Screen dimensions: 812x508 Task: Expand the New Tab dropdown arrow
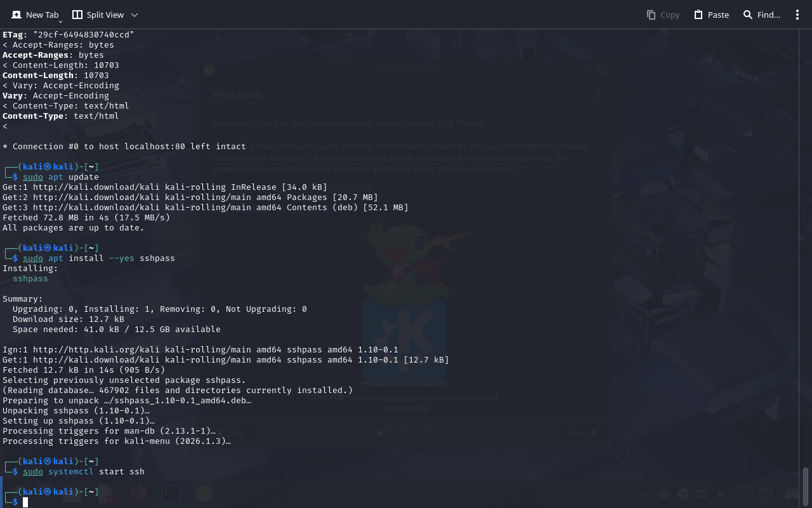pyautogui.click(x=60, y=22)
